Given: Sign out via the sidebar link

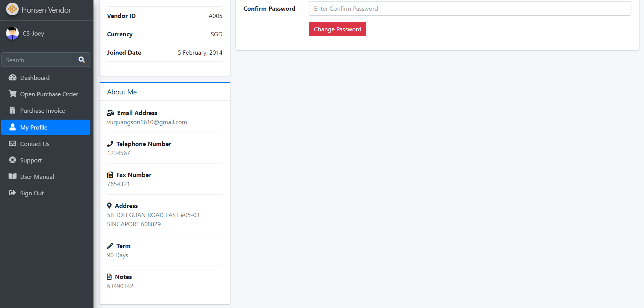Looking at the screenshot, I should [x=32, y=193].
